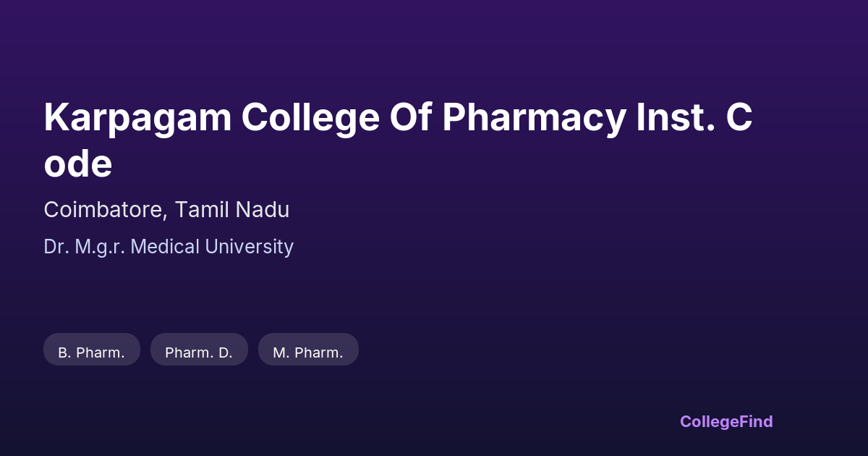Click "Inst." in the main heading

click(675, 118)
